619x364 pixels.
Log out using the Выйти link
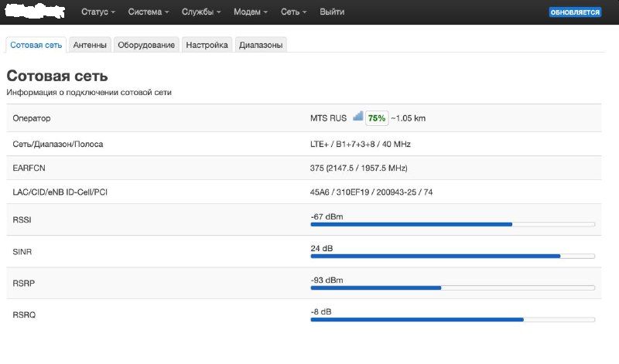click(x=332, y=12)
